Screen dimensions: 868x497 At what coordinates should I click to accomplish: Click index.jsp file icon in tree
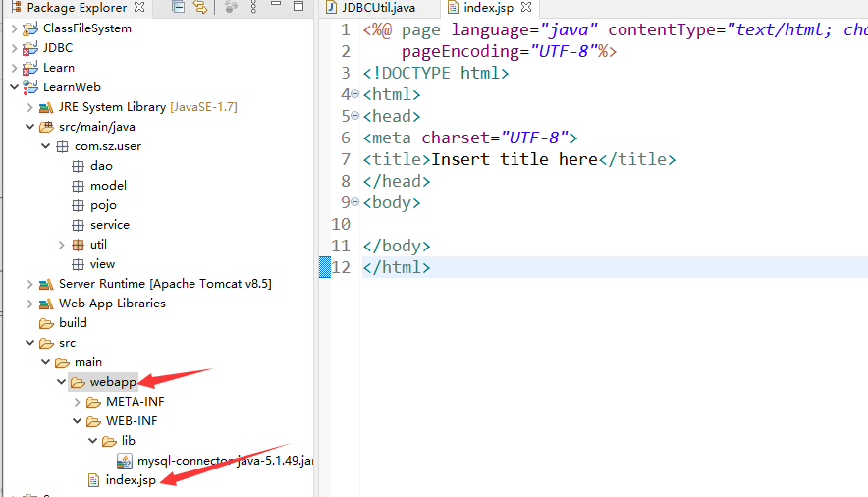point(93,480)
